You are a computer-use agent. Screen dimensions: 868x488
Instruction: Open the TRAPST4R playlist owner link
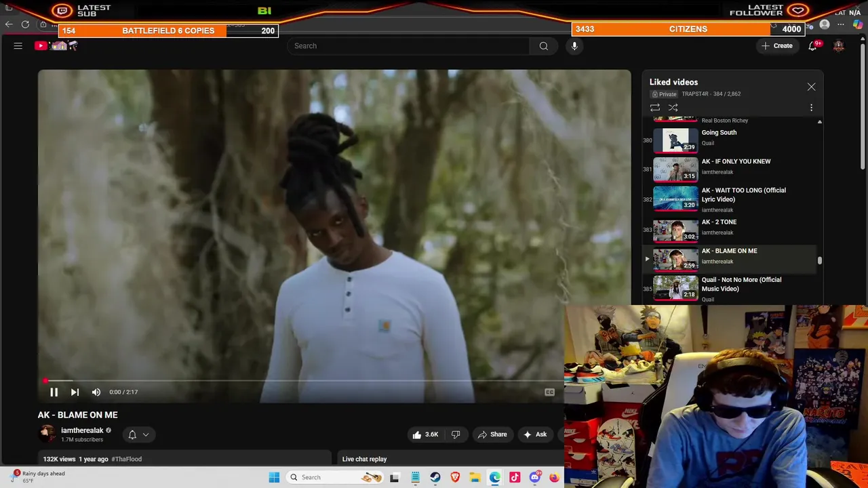[x=695, y=94]
